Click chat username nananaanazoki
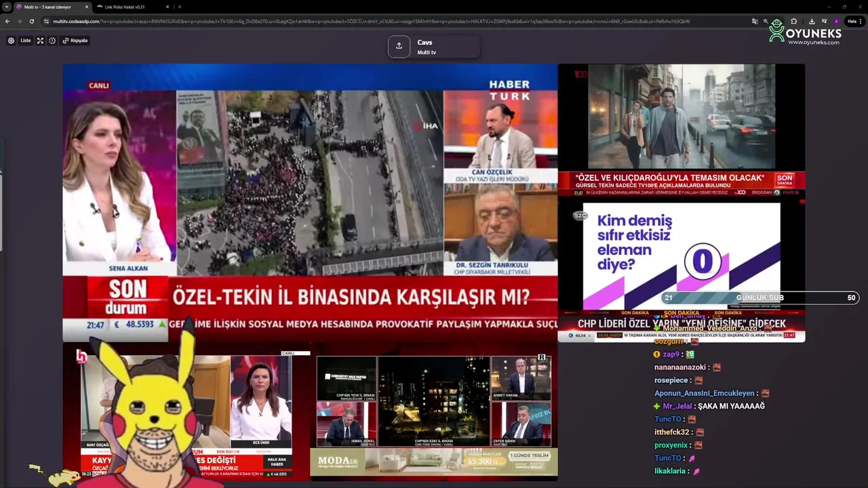Image resolution: width=868 pixels, height=488 pixels. click(x=680, y=367)
